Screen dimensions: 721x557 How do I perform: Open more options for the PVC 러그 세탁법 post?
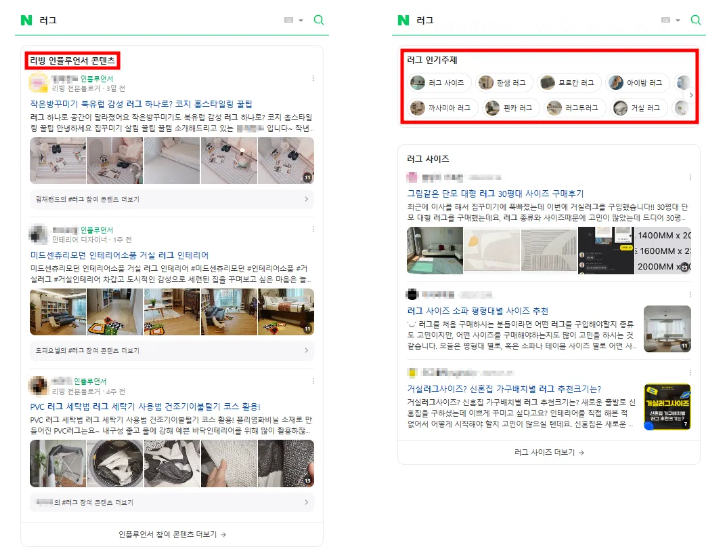coord(313,381)
